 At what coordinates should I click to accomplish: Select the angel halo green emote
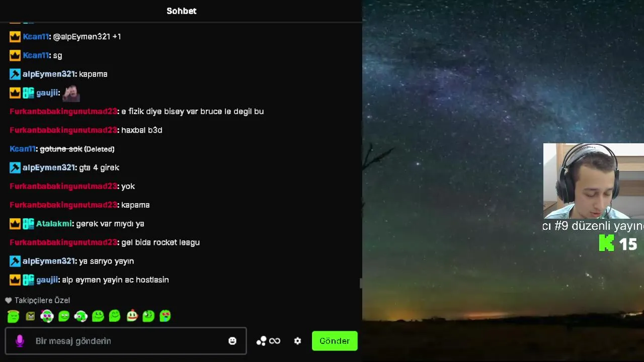coord(13,316)
